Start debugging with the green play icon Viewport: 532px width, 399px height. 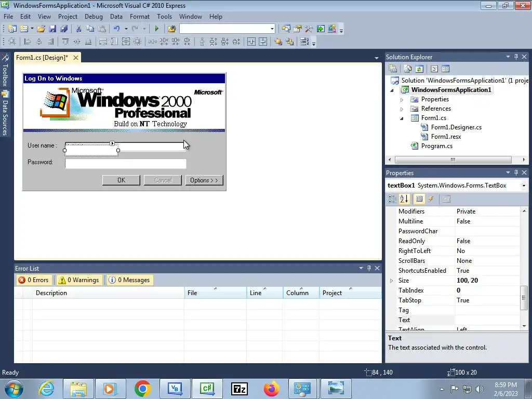[x=157, y=29]
